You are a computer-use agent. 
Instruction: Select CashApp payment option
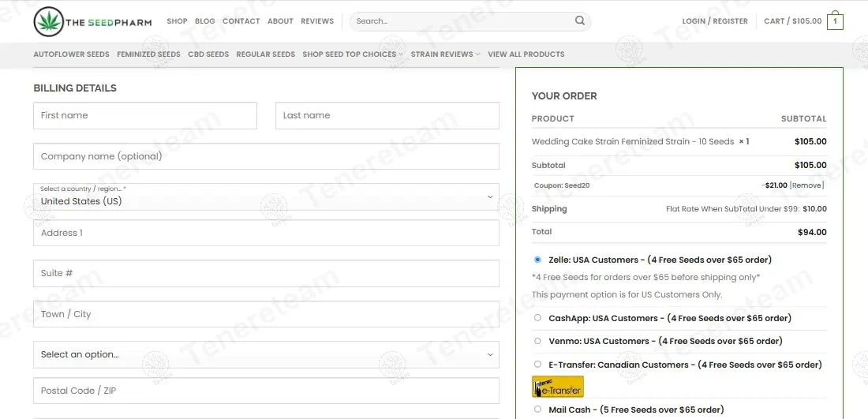click(x=537, y=318)
